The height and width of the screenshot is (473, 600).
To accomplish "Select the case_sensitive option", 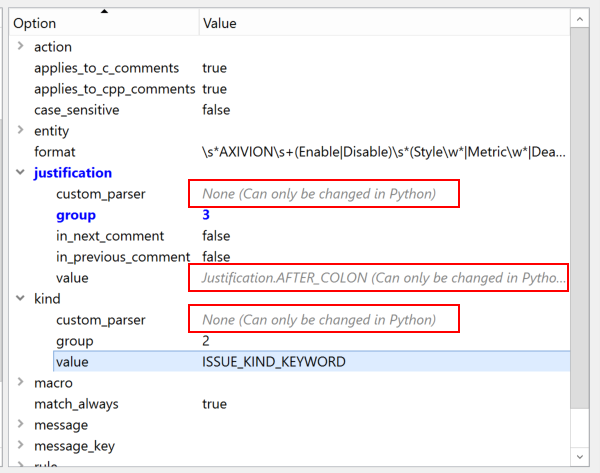I will point(77,110).
